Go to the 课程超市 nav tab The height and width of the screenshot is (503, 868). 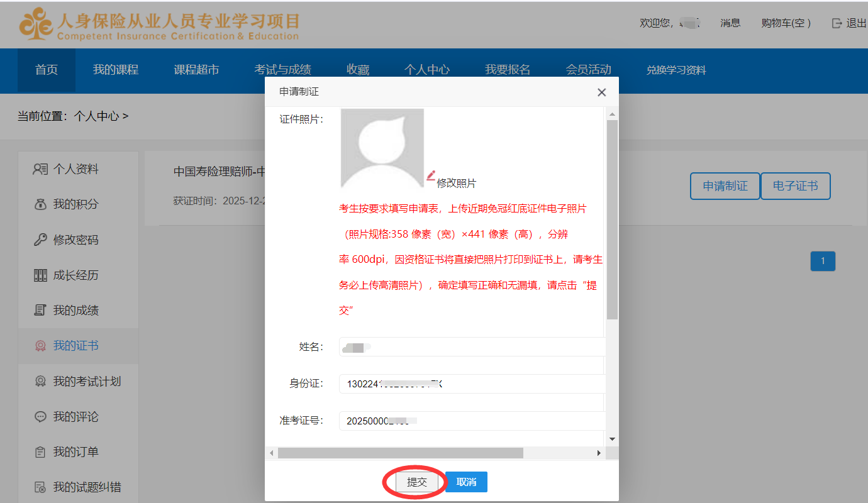[x=196, y=70]
